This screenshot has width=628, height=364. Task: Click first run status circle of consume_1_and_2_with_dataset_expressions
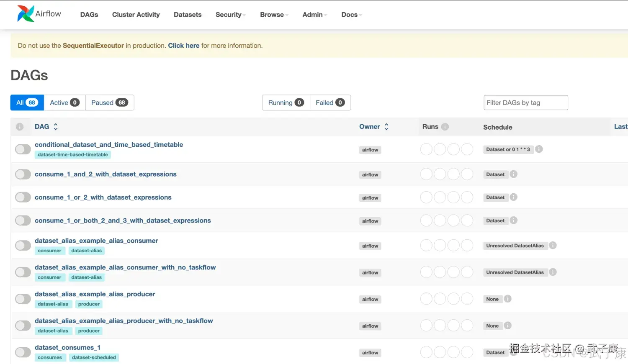pos(426,174)
